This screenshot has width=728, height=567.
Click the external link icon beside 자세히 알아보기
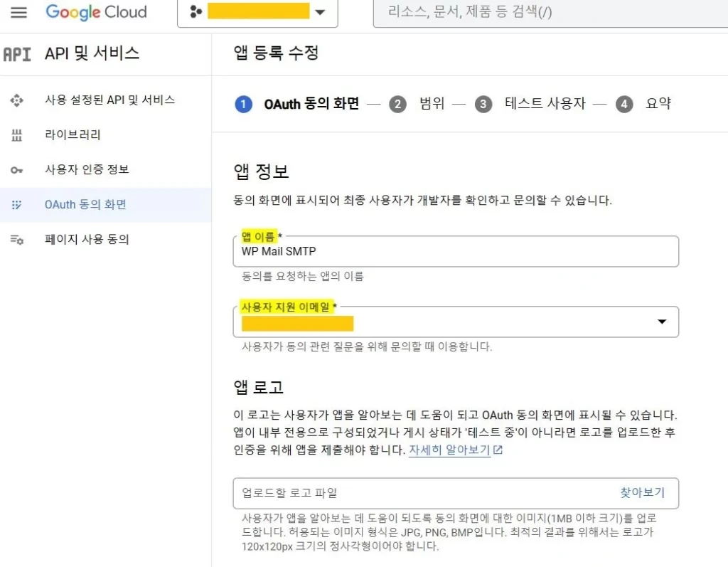click(498, 449)
